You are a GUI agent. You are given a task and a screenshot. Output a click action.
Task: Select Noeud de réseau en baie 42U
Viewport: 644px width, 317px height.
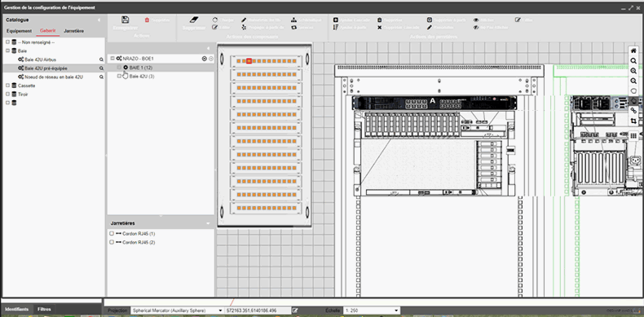pos(54,77)
